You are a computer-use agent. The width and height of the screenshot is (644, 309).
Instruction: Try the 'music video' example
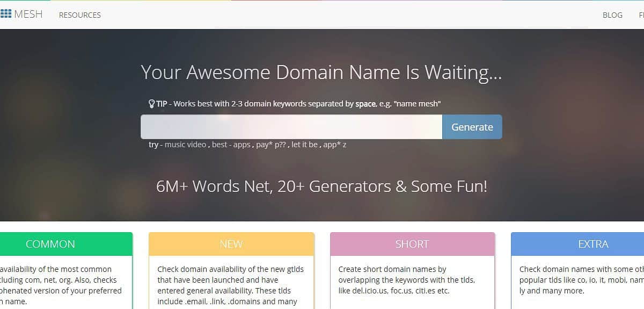pyautogui.click(x=185, y=145)
